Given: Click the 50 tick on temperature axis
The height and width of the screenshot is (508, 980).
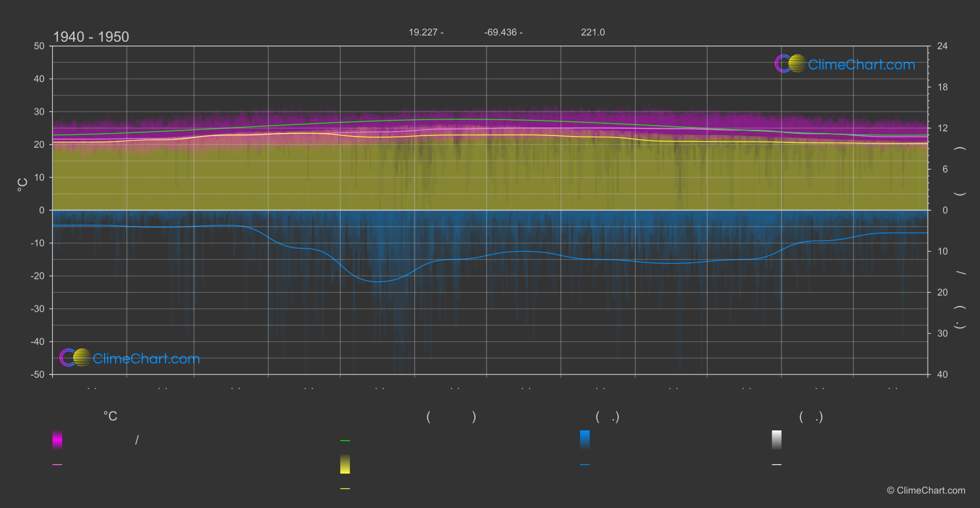Looking at the screenshot, I should pos(39,46).
